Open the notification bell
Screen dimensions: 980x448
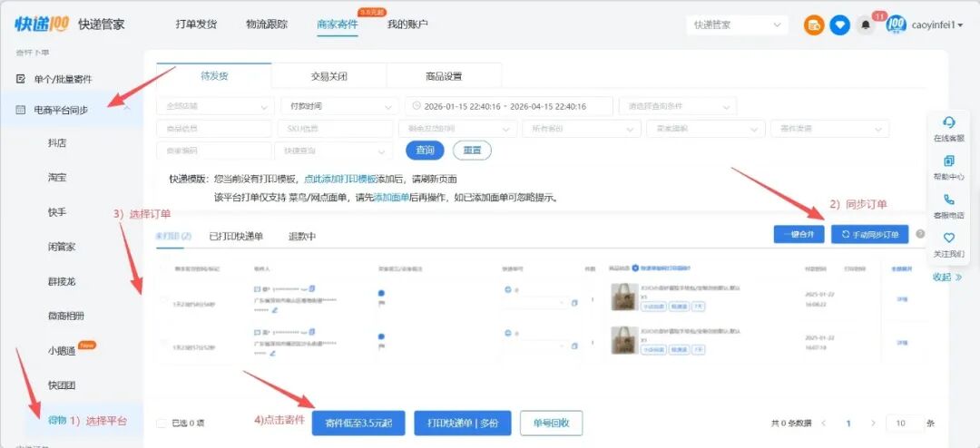867,25
